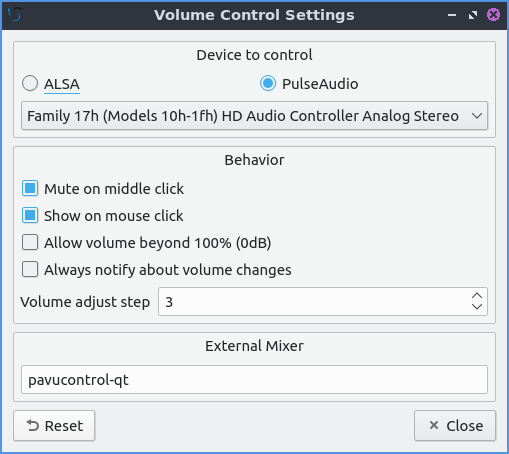Image resolution: width=509 pixels, height=454 pixels.
Task: Increase volume adjust step with up arrow
Action: tap(477, 296)
